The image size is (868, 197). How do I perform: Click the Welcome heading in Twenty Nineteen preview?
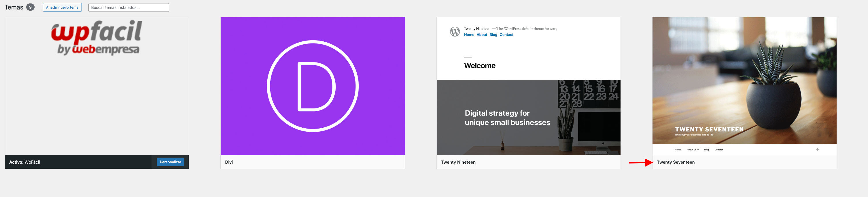tap(480, 66)
